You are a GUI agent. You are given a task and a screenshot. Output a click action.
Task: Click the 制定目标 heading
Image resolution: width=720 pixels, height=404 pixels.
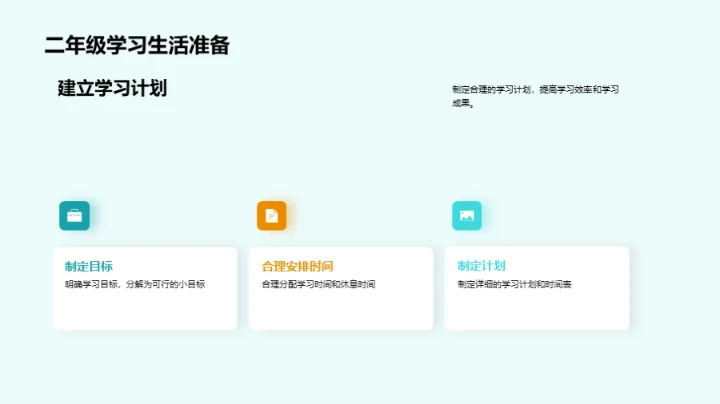point(89,266)
